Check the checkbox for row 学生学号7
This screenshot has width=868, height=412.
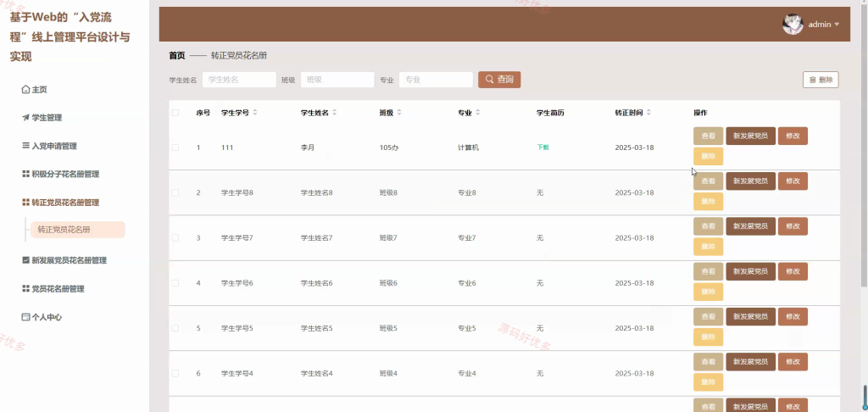point(175,237)
